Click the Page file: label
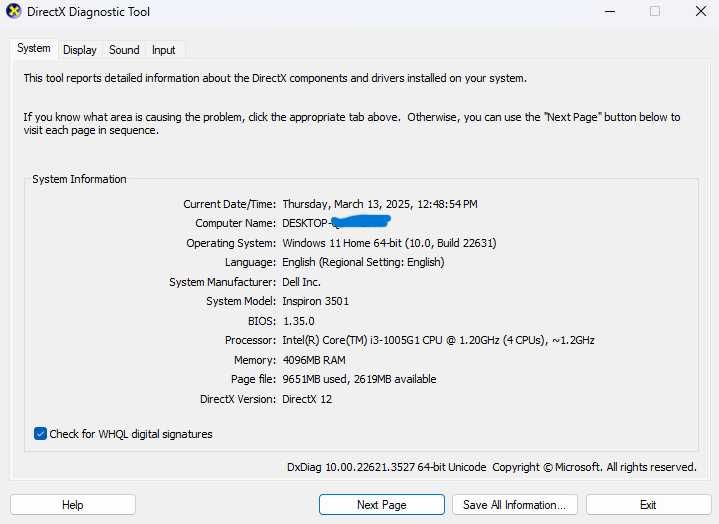This screenshot has height=524, width=719. [x=254, y=379]
